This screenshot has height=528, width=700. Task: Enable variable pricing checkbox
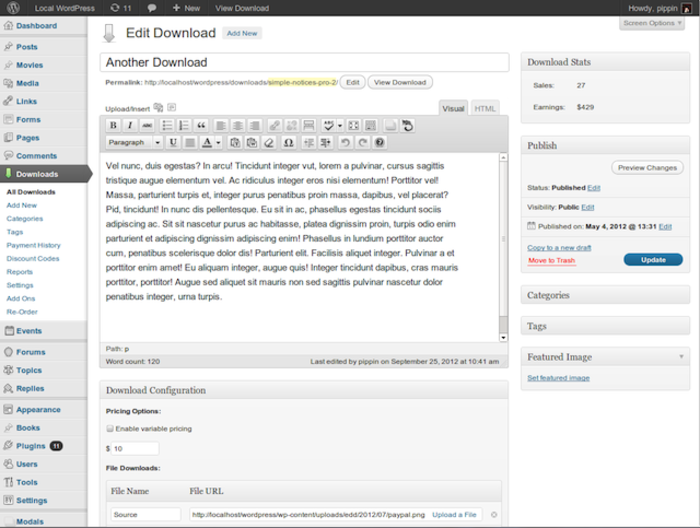tap(110, 428)
